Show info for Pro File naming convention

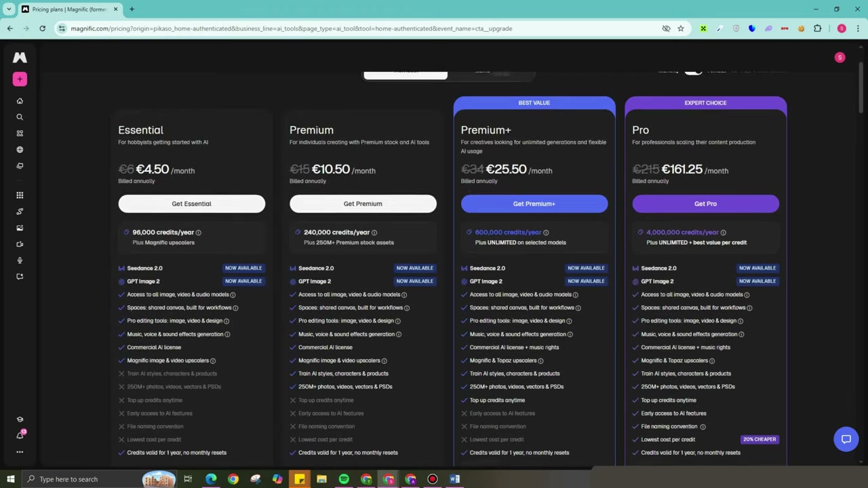703,426
